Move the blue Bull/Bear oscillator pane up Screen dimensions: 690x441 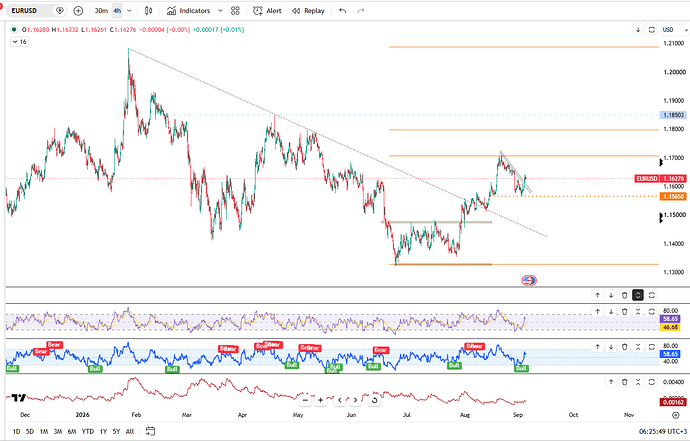click(598, 347)
